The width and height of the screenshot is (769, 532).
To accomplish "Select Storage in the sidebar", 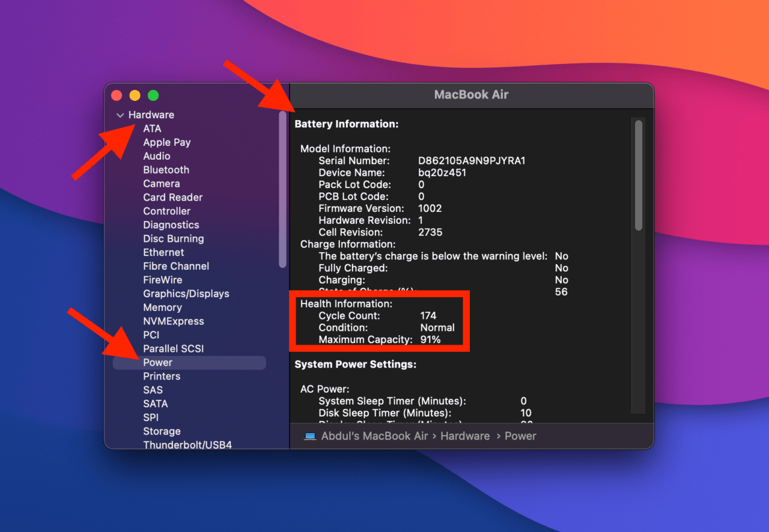I will (162, 431).
